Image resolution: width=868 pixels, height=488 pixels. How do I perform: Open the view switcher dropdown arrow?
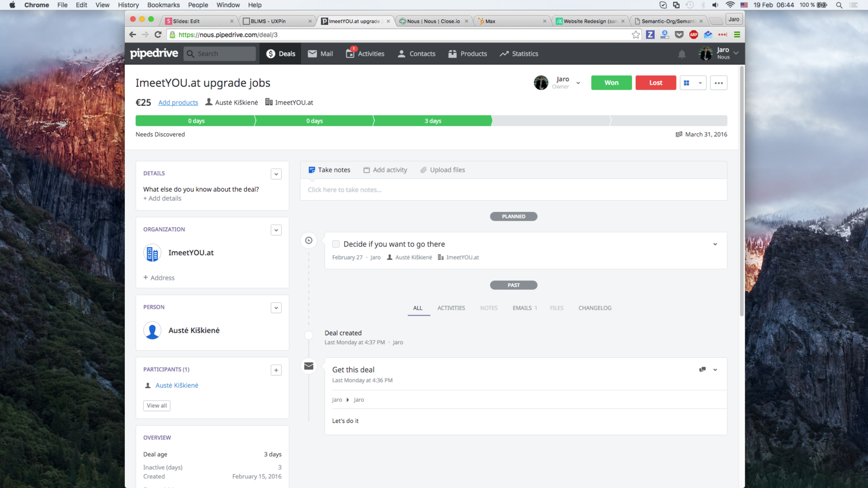[700, 83]
